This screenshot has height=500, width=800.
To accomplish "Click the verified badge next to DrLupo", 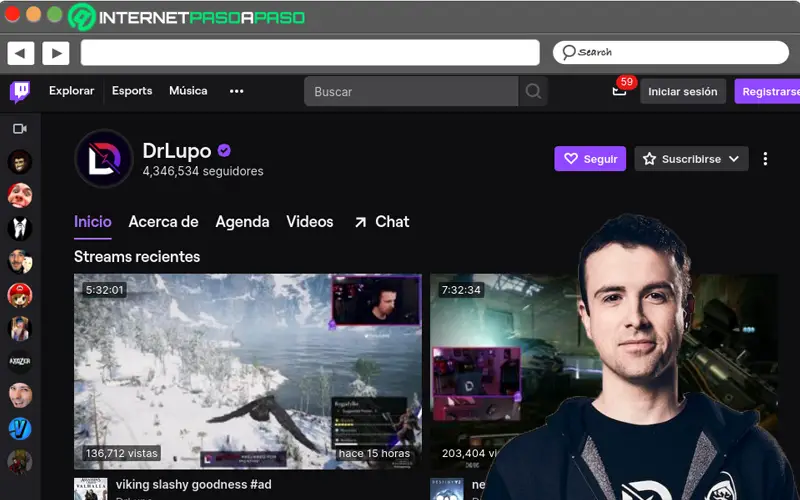I will [x=224, y=151].
